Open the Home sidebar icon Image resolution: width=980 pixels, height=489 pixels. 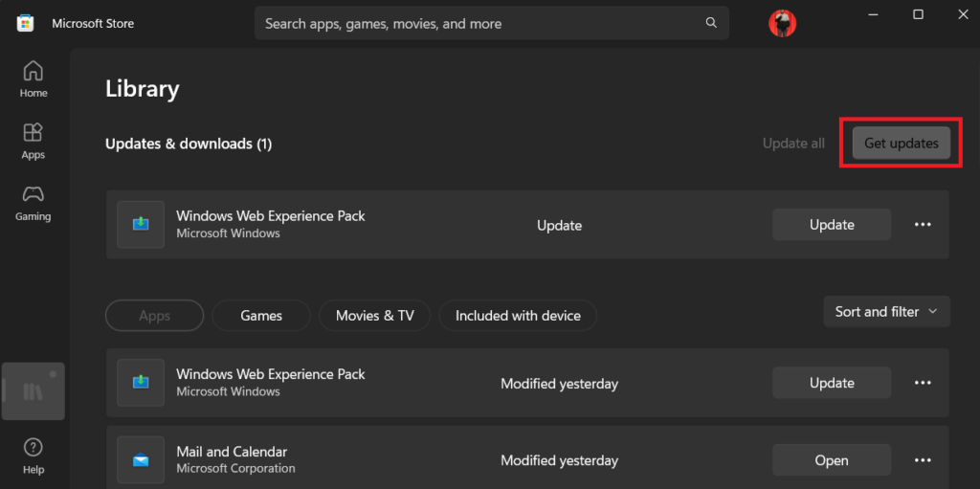coord(33,78)
